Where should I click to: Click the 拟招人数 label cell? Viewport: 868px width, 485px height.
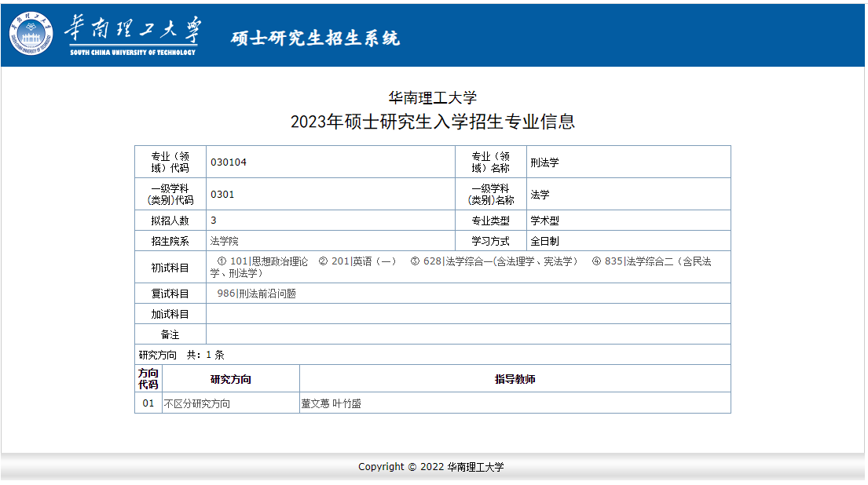pyautogui.click(x=170, y=220)
